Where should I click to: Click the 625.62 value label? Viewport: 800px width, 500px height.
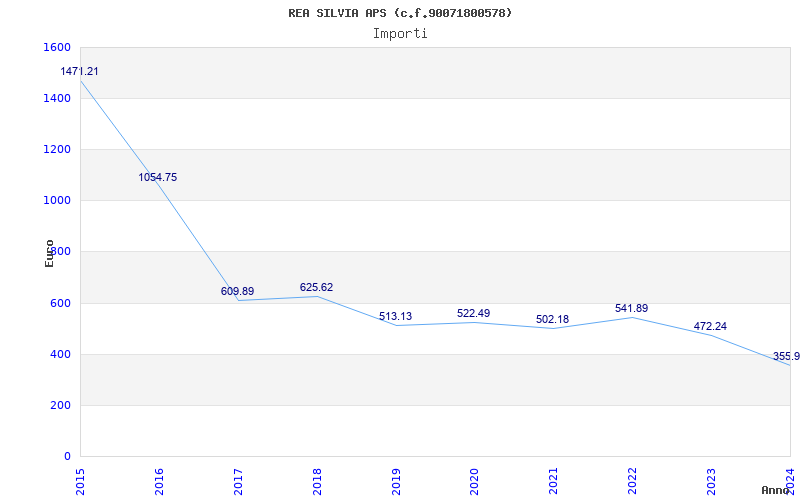316,287
